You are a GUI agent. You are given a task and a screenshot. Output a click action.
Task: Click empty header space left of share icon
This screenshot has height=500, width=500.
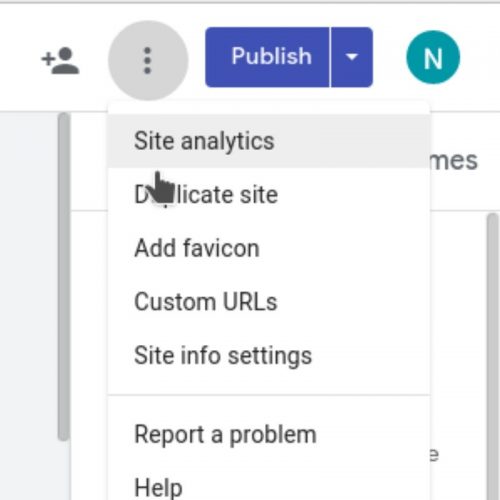pyautogui.click(x=18, y=58)
